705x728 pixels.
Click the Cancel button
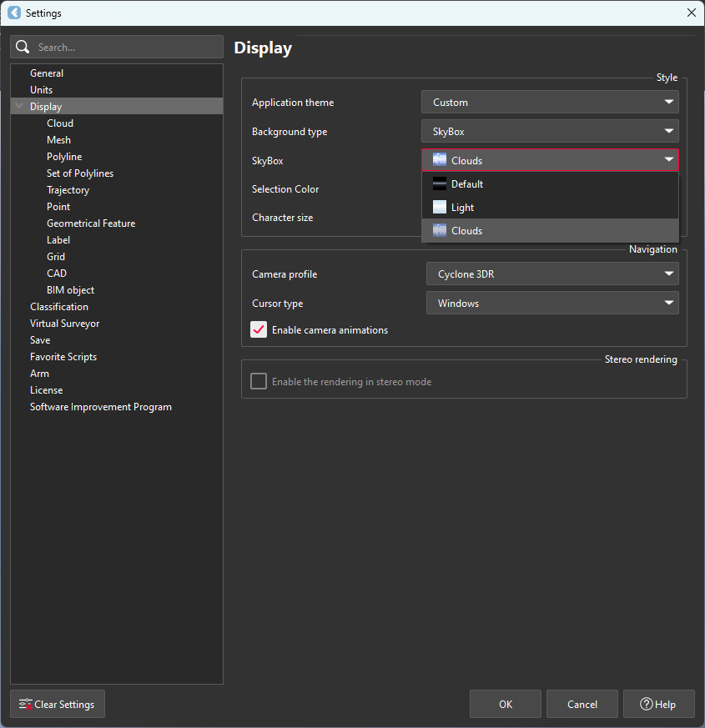[x=582, y=705]
